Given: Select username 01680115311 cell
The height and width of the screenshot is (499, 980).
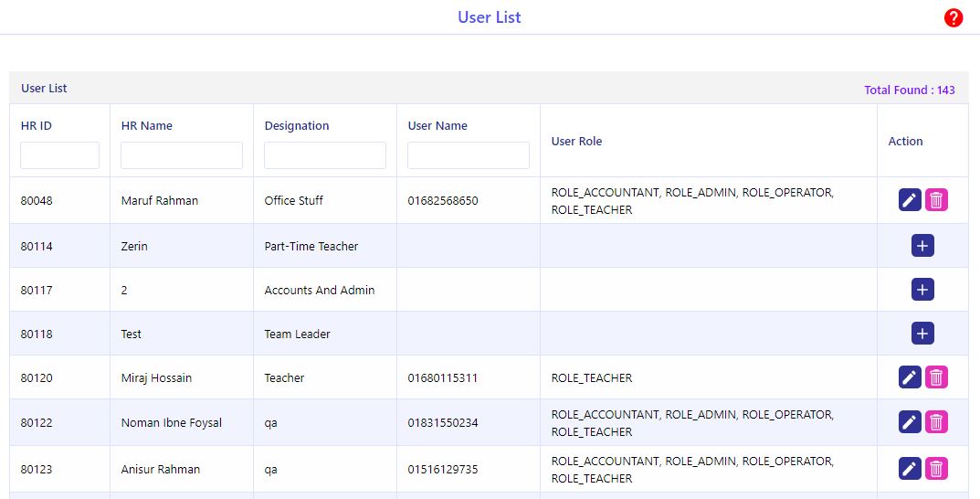Looking at the screenshot, I should pyautogui.click(x=442, y=377).
